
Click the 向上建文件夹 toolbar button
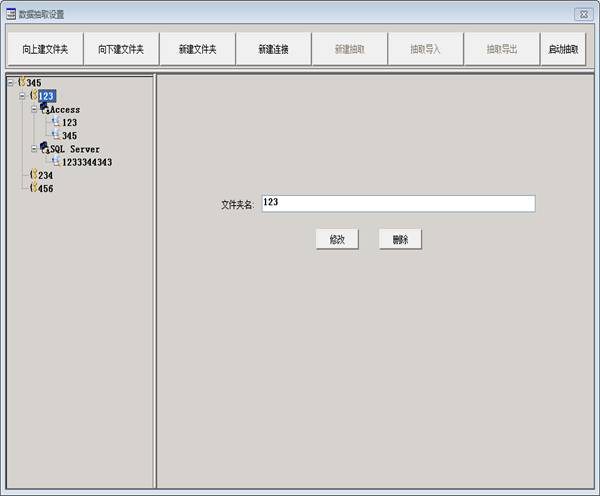[45, 49]
